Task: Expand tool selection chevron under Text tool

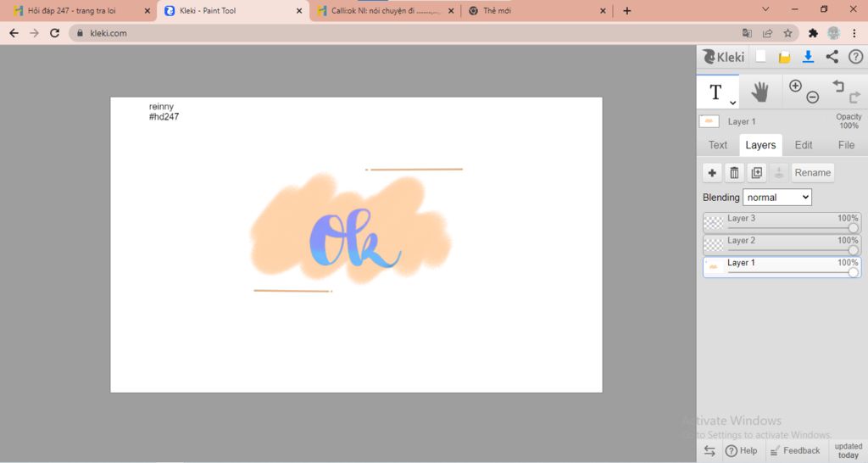Action: tap(732, 103)
